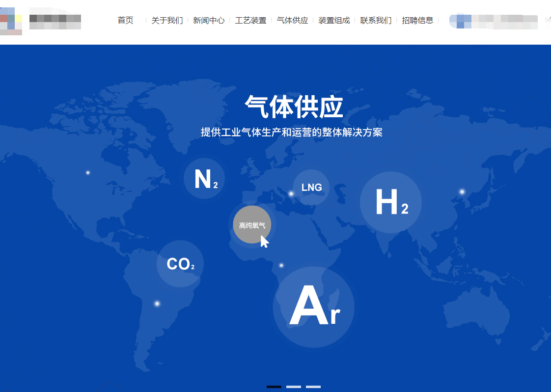The height and width of the screenshot is (392, 551).
Task: Navigate to 新闻中心
Action: click(x=209, y=20)
